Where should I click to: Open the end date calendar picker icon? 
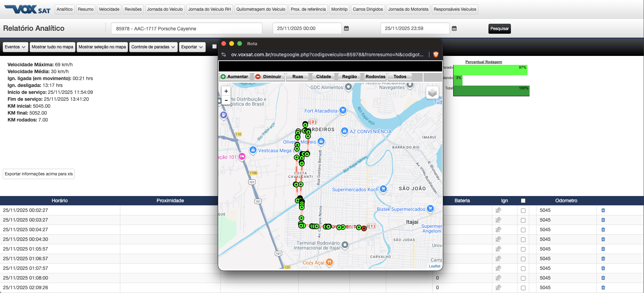[x=454, y=29]
